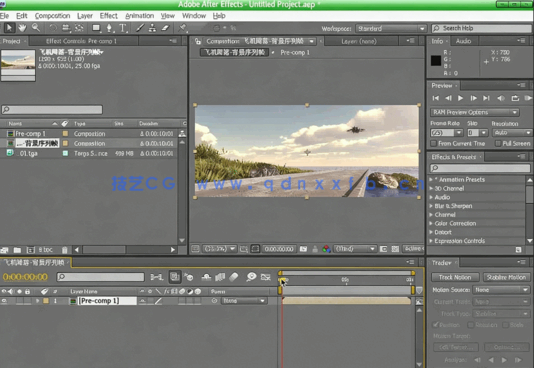Go to first frame in Preview panel
This screenshot has height=368, width=534.
tap(436, 98)
